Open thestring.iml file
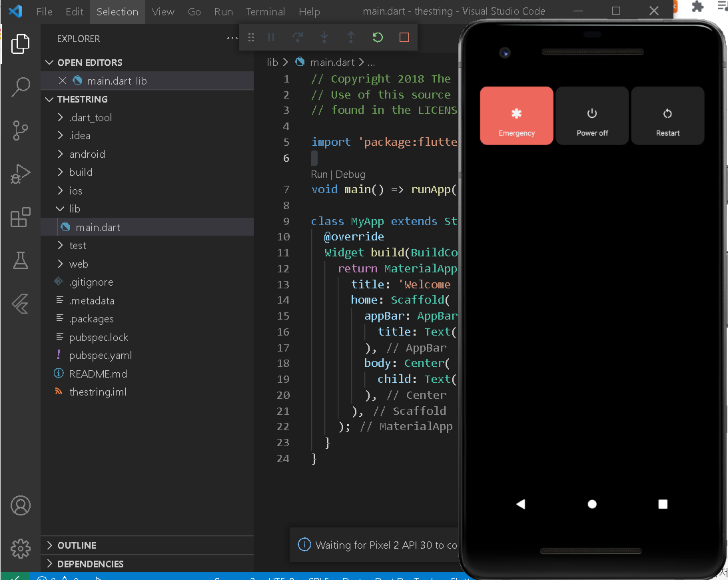 point(147,392)
